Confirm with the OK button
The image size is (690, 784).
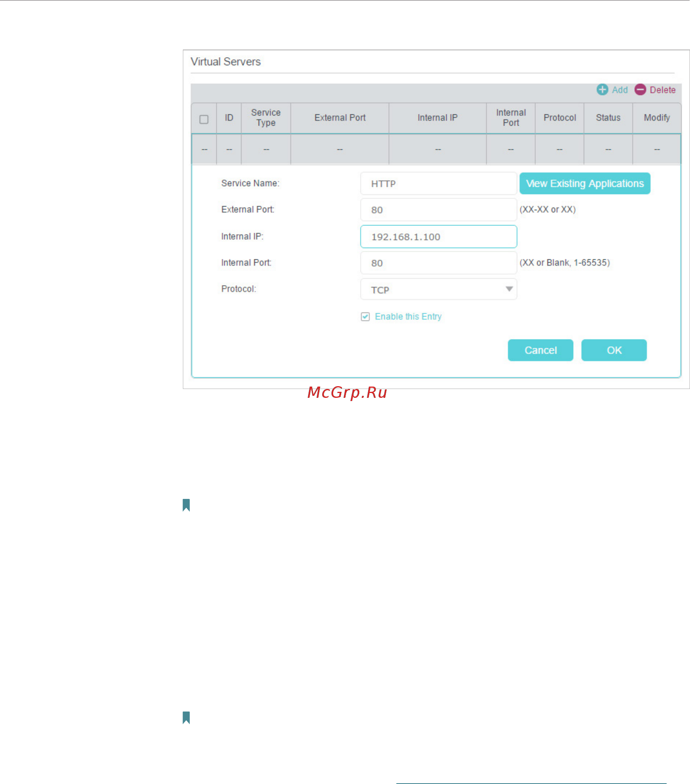[x=614, y=350]
